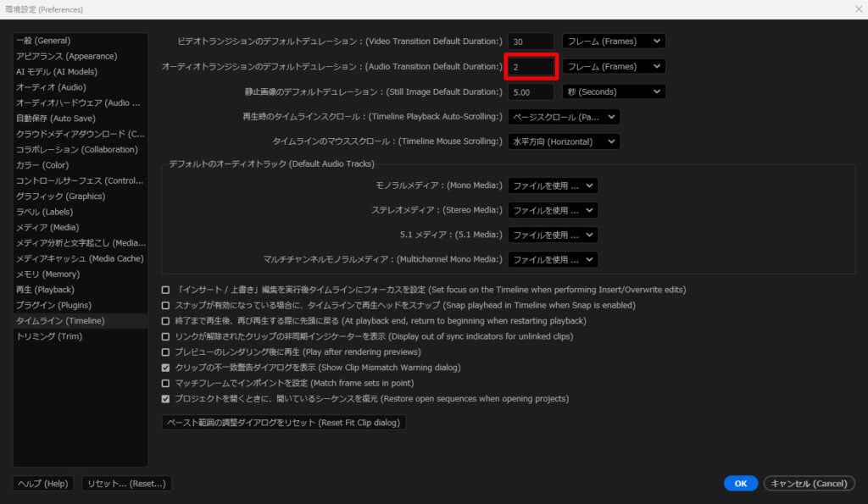Open Media Cache preferences

[81, 258]
